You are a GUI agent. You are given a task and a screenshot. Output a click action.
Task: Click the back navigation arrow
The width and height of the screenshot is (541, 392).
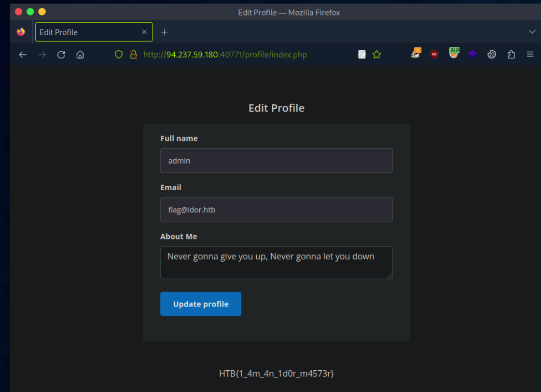tap(23, 55)
